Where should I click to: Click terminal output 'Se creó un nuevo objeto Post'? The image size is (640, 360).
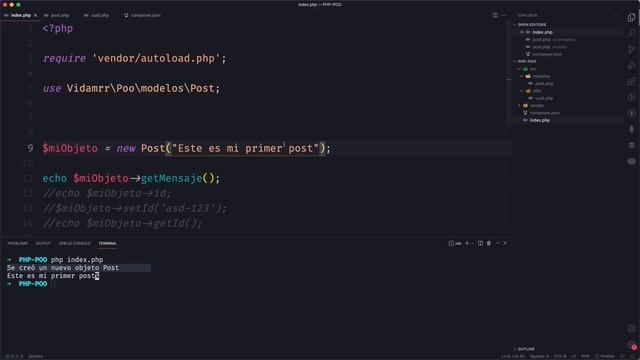click(x=63, y=268)
